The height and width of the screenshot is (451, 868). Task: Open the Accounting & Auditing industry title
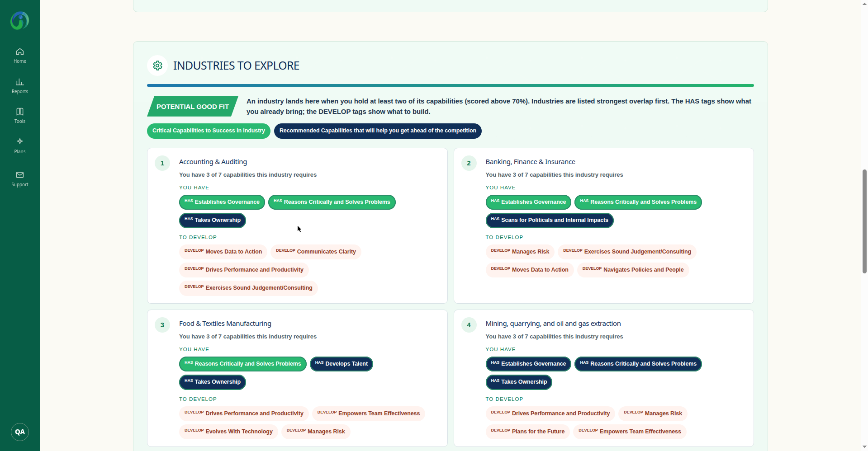213,162
